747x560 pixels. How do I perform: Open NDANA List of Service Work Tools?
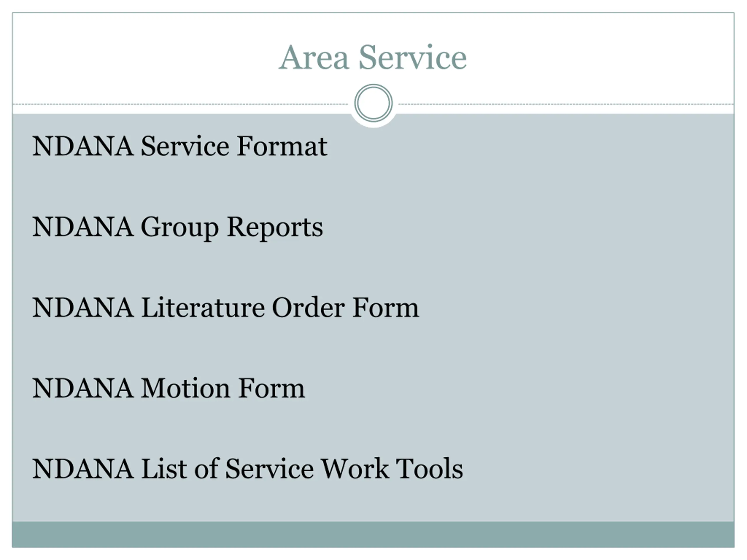[x=247, y=469]
